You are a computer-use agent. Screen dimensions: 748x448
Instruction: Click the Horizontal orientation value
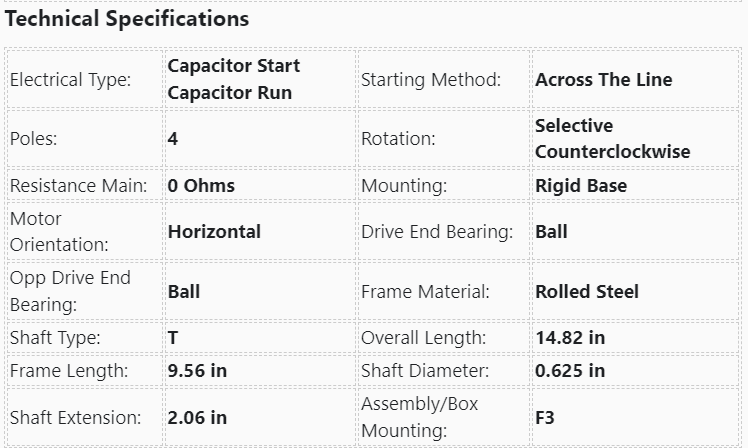pyautogui.click(x=214, y=232)
